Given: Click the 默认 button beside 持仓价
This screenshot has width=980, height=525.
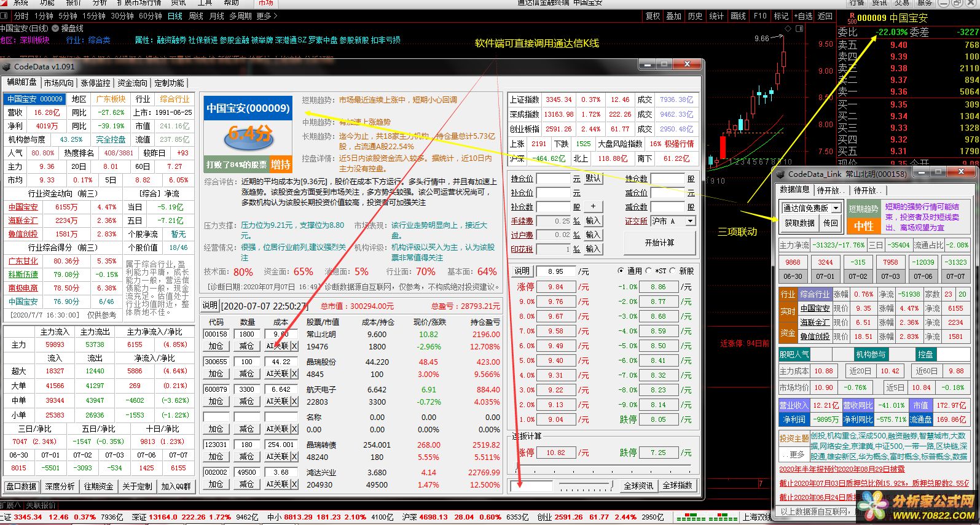Looking at the screenshot, I should (x=593, y=178).
